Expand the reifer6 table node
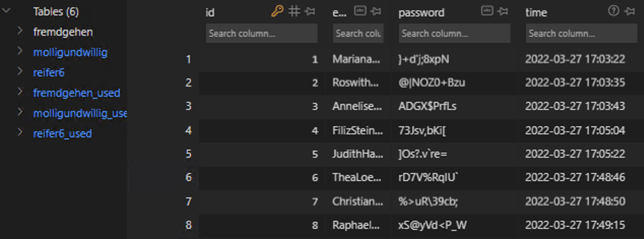Image resolution: width=644 pixels, height=239 pixels. point(20,72)
